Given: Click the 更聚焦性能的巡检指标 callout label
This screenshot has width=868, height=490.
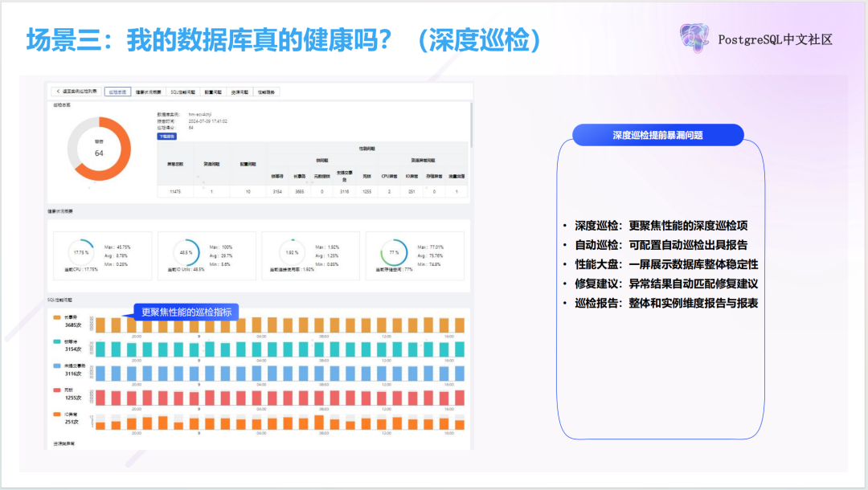Looking at the screenshot, I should pyautogui.click(x=186, y=311).
